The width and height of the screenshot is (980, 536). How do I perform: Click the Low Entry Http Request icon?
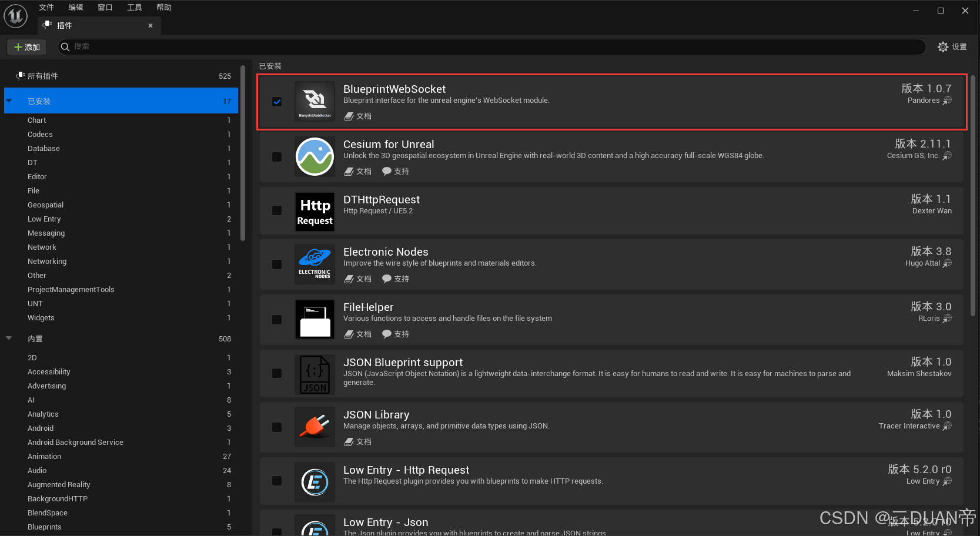(315, 481)
